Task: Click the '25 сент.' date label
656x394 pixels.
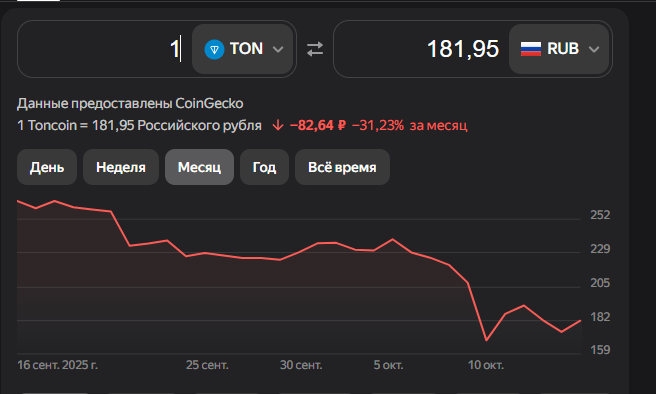Action: pyautogui.click(x=207, y=365)
